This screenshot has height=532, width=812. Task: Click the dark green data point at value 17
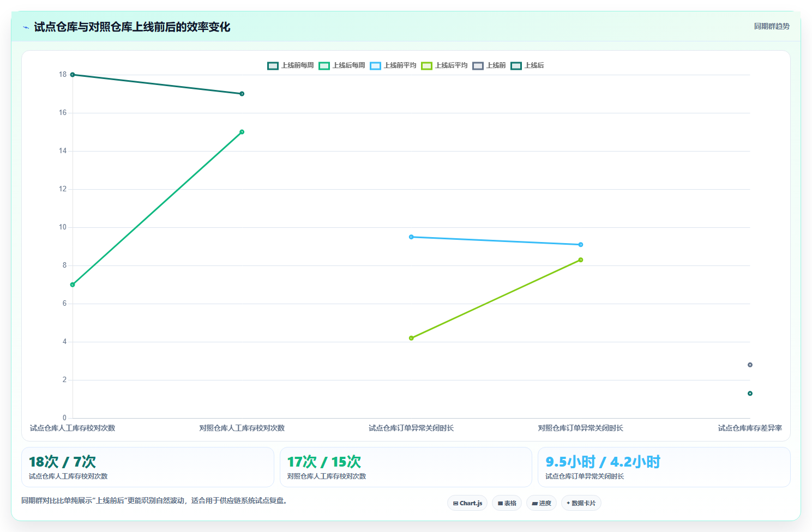pos(242,94)
